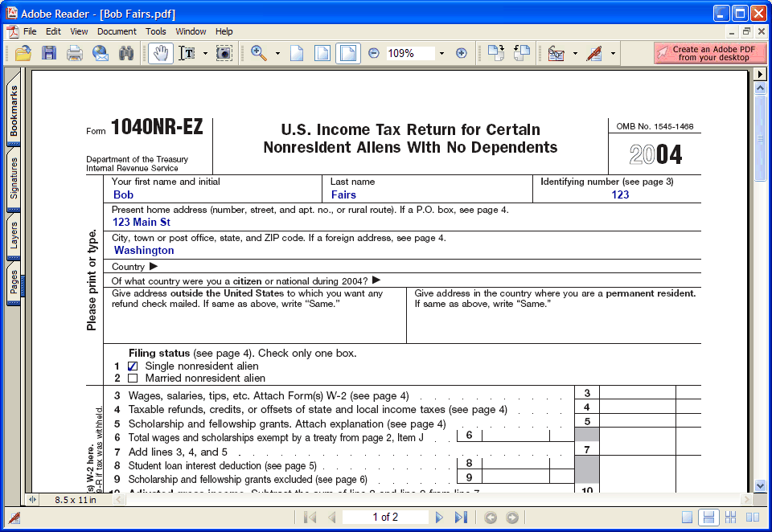The height and width of the screenshot is (532, 772).
Task: Check Married nonresident alien checkbox
Action: (x=133, y=379)
